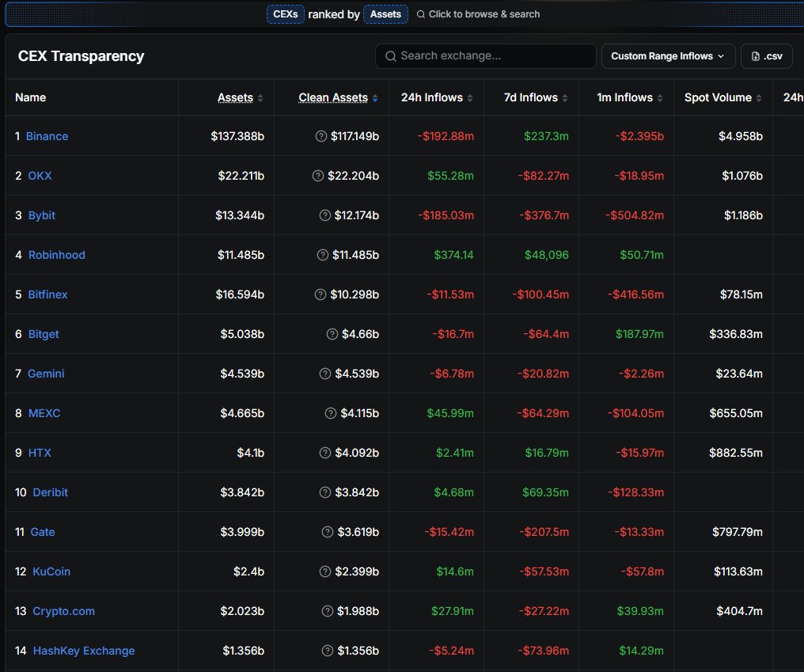Select HTX assets value $4.1b
The width and height of the screenshot is (804, 672).
click(250, 453)
